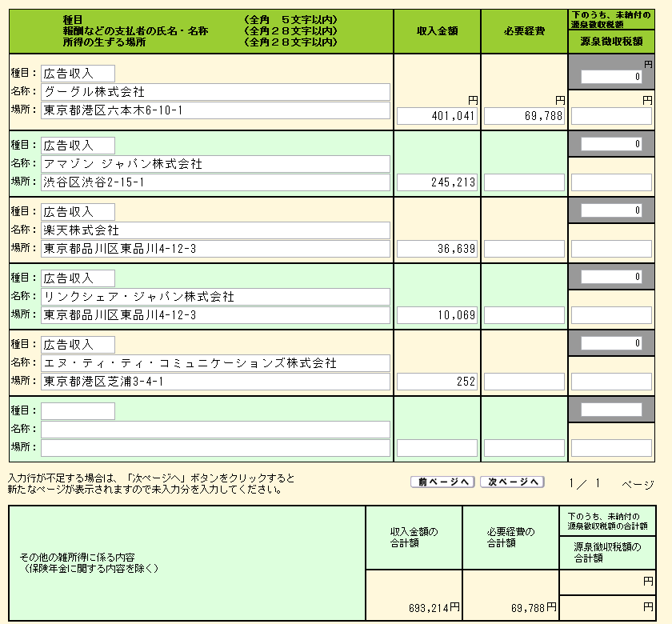
Task: Edit the 名称 field containing 楽天株式会社
Action: (215, 230)
